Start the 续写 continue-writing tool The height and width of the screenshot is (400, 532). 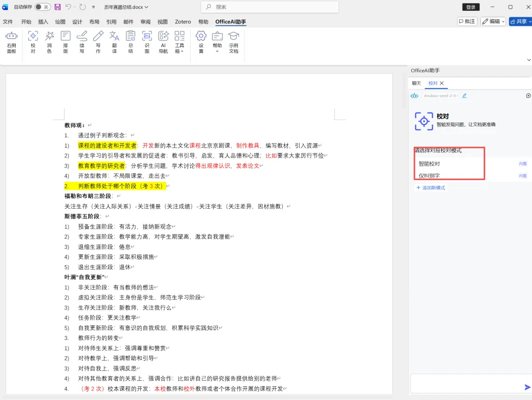(82, 42)
